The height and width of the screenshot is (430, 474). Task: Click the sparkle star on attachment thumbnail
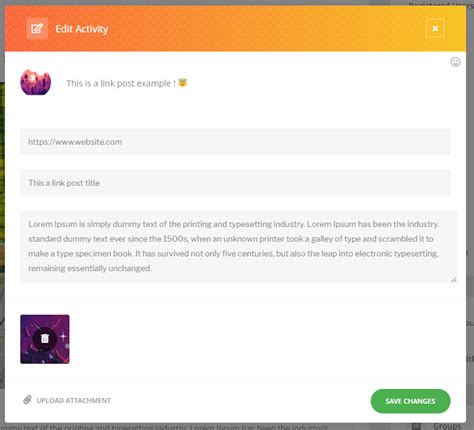(63, 336)
